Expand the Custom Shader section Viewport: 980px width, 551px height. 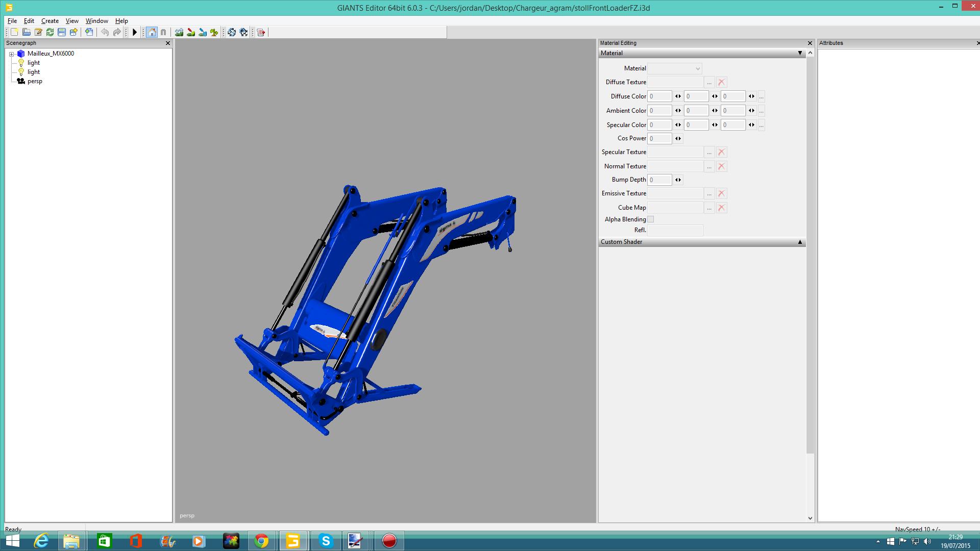coord(800,242)
